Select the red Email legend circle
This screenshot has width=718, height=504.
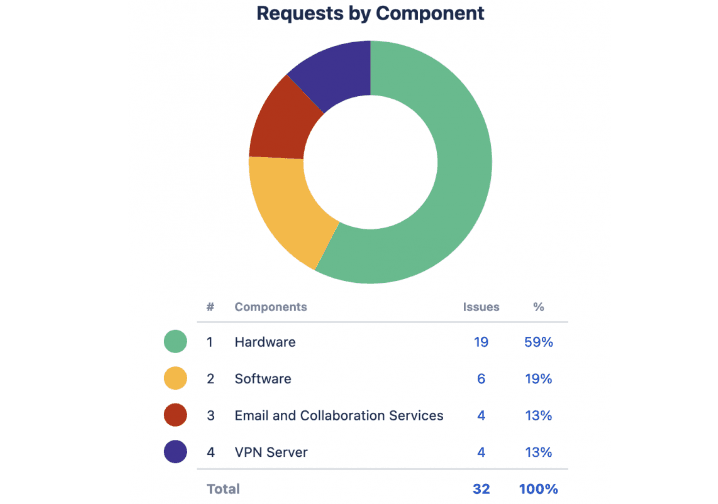coord(175,415)
